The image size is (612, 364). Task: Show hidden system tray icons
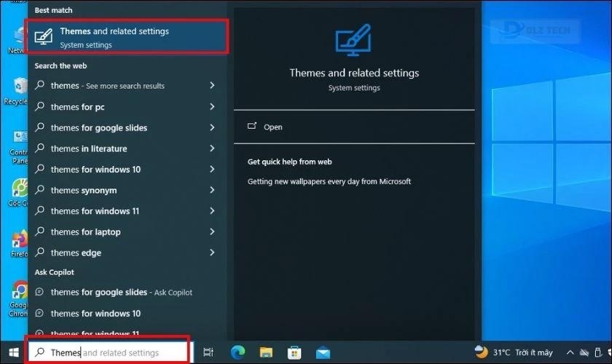coord(570,352)
